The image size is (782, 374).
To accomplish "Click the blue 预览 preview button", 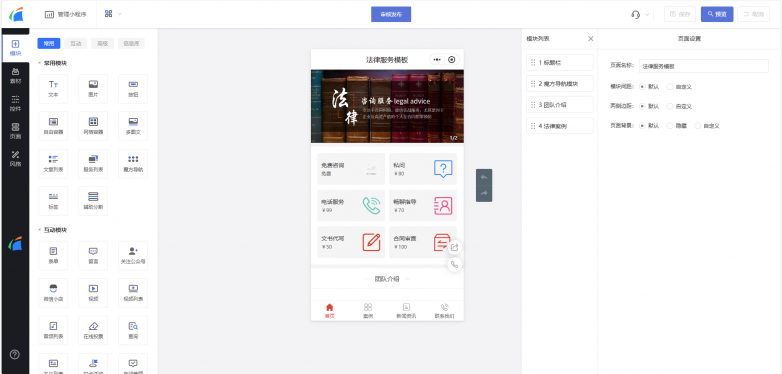I will (717, 14).
